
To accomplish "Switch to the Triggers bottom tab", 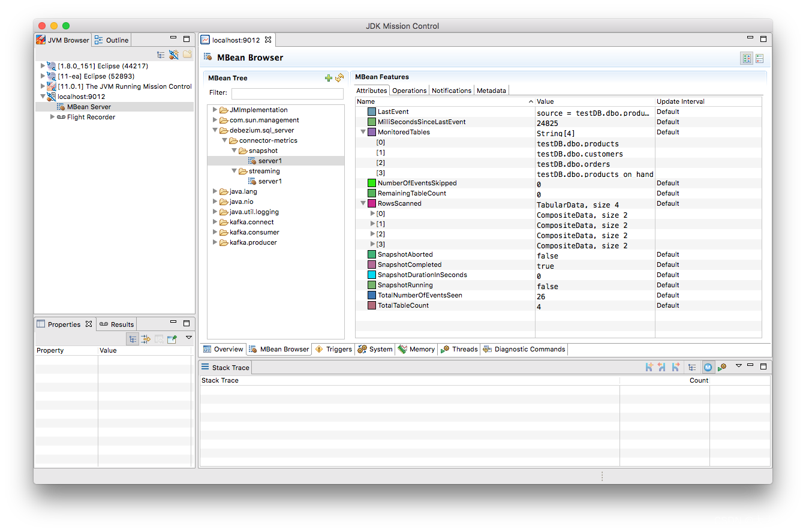I will (333, 349).
